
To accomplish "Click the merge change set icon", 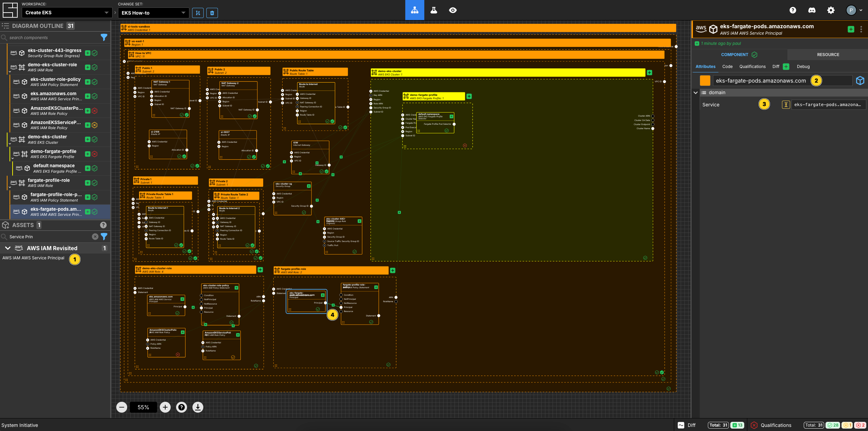I will [x=198, y=13].
